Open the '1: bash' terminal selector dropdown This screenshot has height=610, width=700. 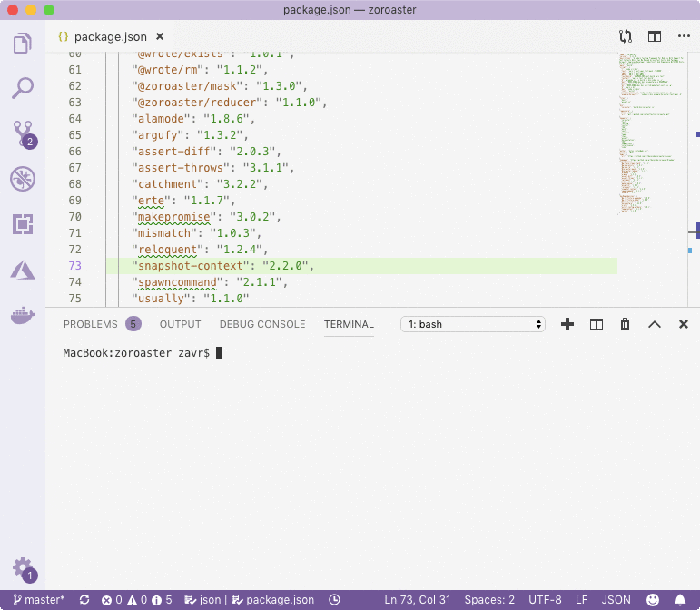(x=473, y=324)
